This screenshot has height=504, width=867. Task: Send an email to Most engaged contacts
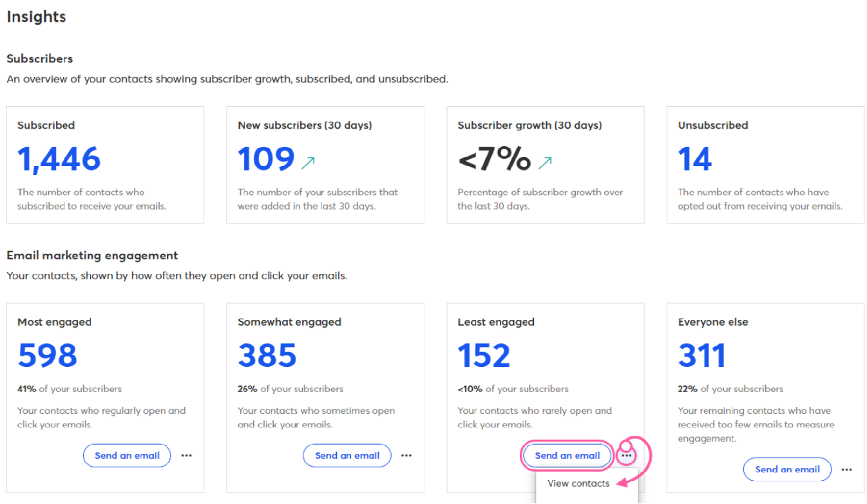127,455
